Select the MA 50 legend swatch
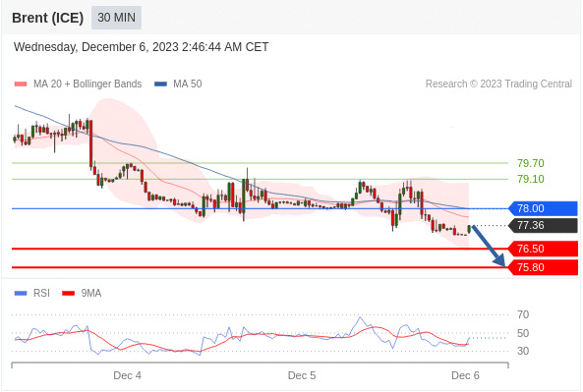 pos(160,84)
